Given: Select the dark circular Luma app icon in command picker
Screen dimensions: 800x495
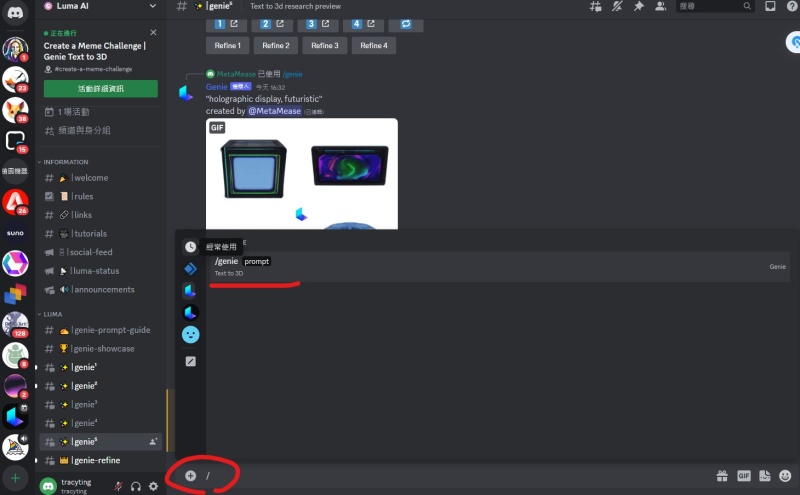Looking at the screenshot, I should click(190, 312).
